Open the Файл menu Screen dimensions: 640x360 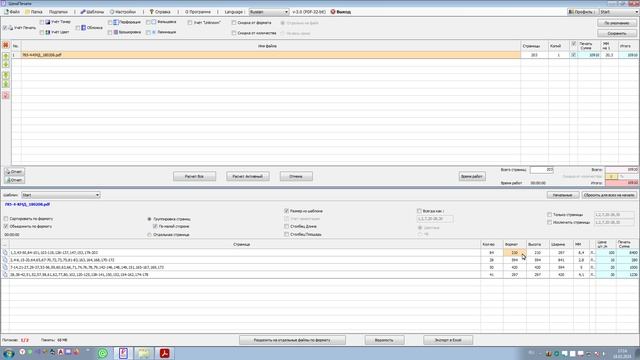(12, 12)
